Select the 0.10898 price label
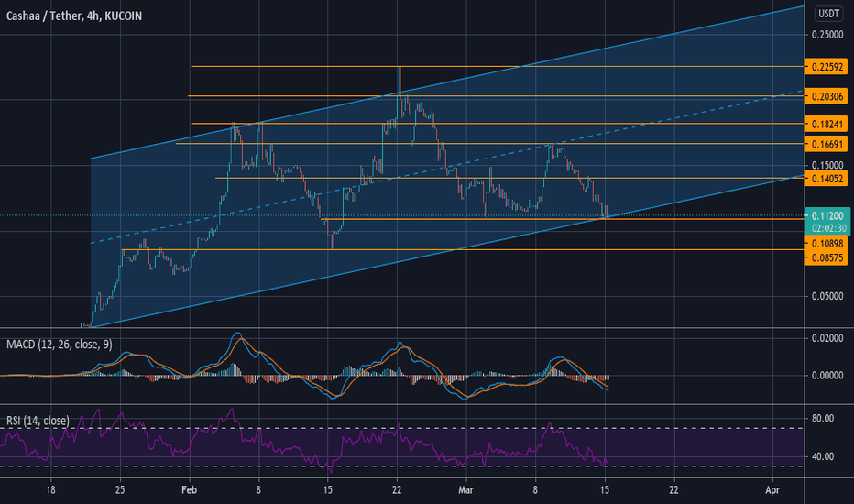 [x=826, y=244]
